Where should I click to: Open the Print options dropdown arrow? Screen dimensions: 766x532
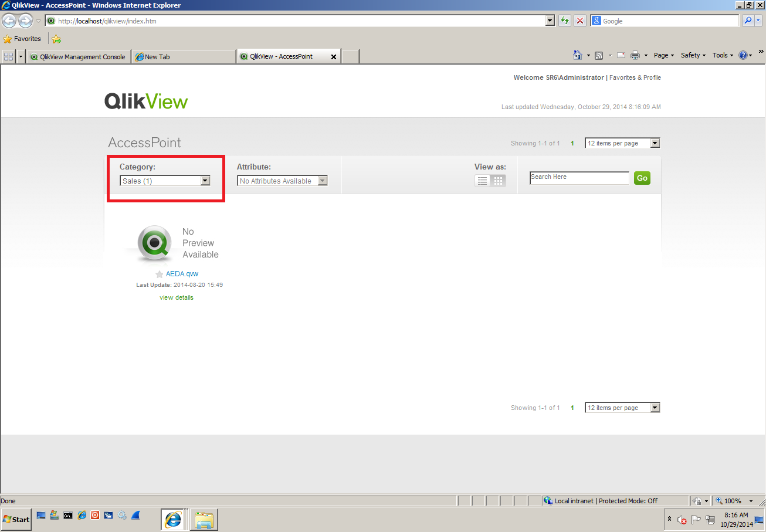646,56
